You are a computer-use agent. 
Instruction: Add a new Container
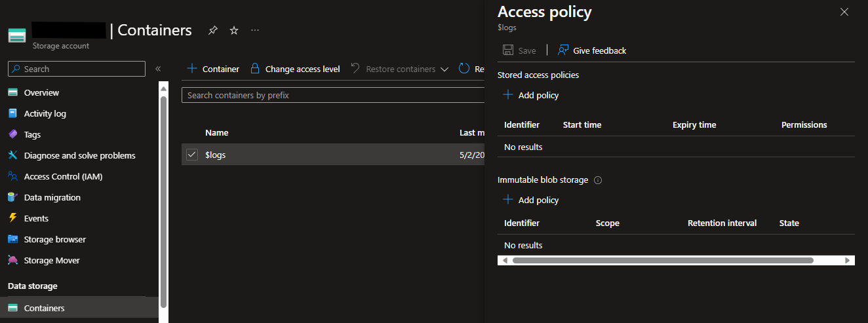coord(213,69)
